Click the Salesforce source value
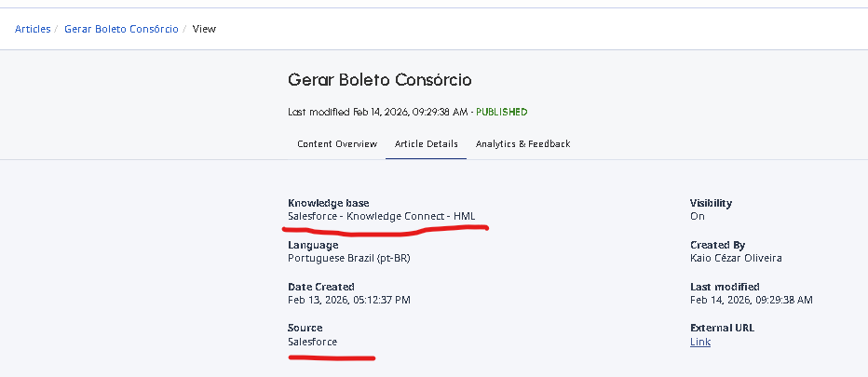The width and height of the screenshot is (868, 377). (313, 342)
